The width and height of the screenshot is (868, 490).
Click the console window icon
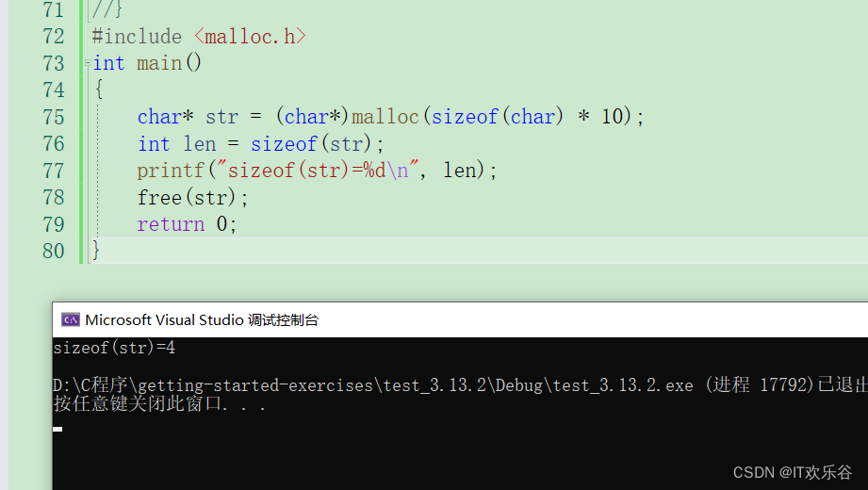tap(71, 319)
